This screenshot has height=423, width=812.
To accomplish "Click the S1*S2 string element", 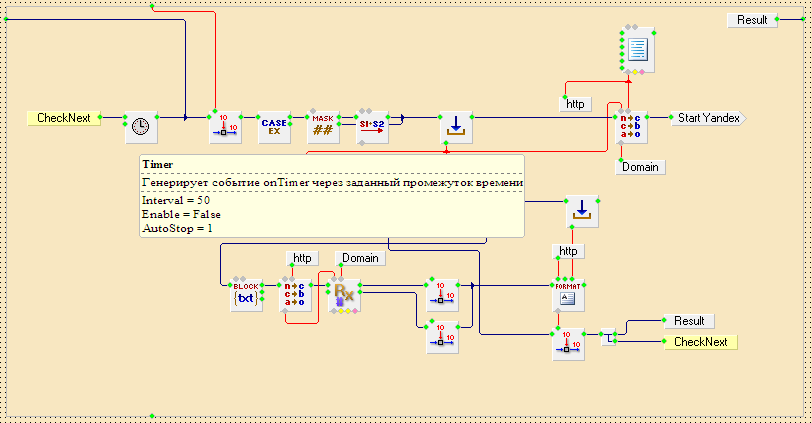I will pos(372,126).
